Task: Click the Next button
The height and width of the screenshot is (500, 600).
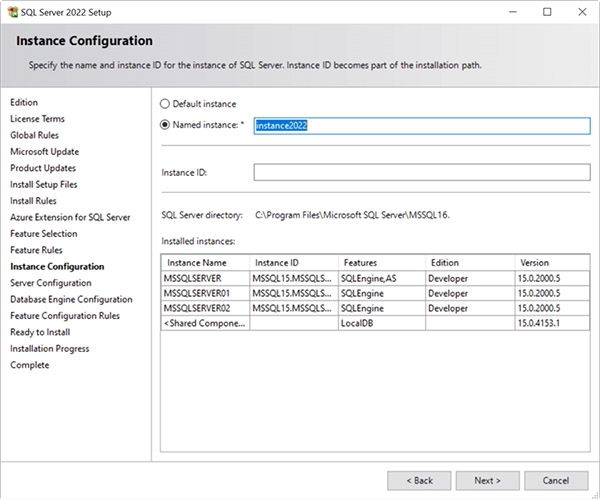Action: [488, 480]
